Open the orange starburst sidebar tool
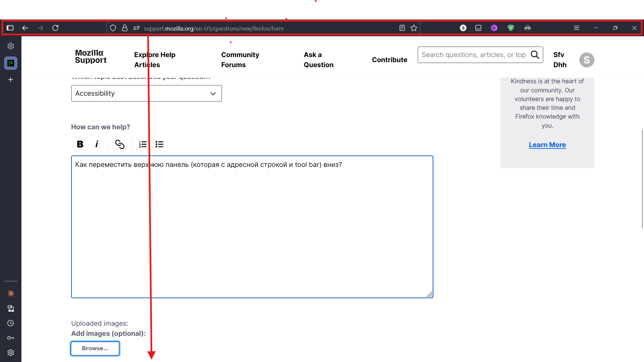This screenshot has width=644, height=362. [x=11, y=293]
